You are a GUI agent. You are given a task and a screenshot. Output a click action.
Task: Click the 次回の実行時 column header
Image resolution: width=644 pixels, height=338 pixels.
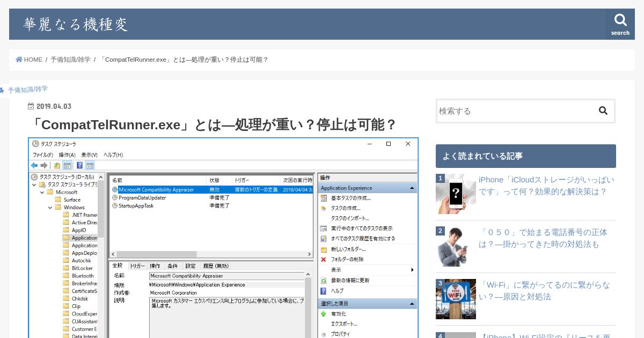297,180
